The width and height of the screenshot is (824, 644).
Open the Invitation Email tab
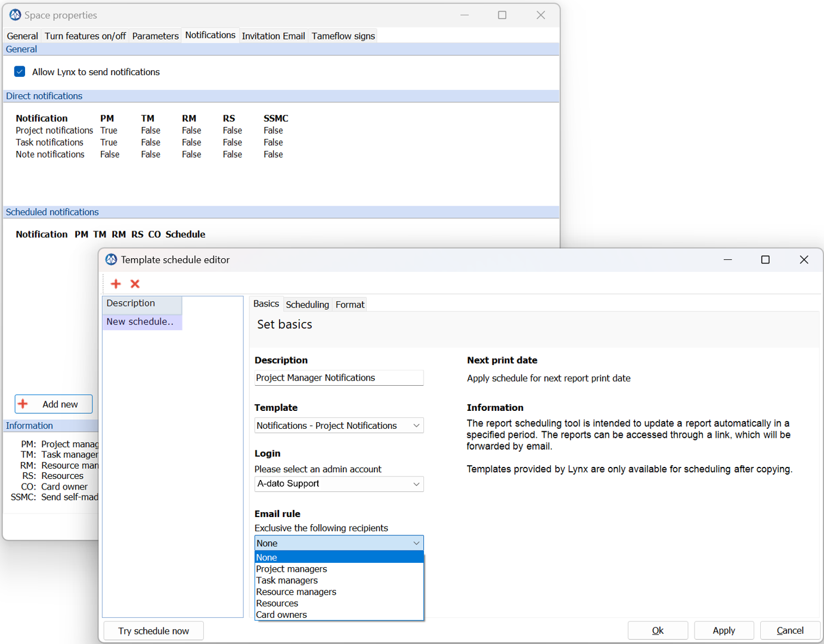(273, 35)
